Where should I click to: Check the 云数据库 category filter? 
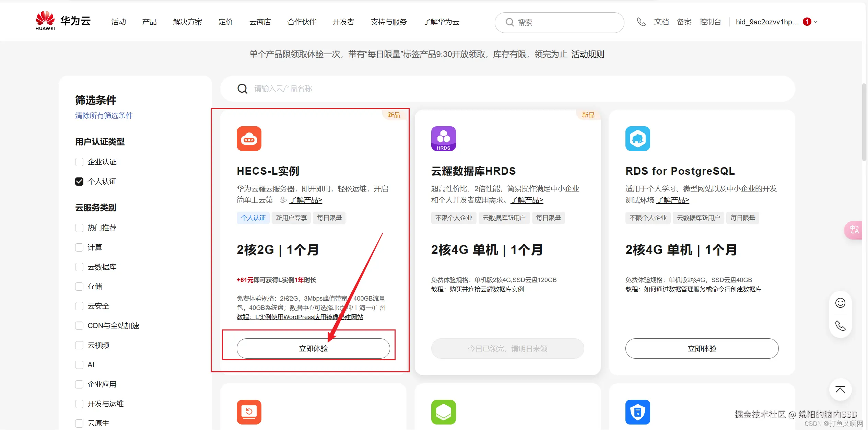pos(79,267)
